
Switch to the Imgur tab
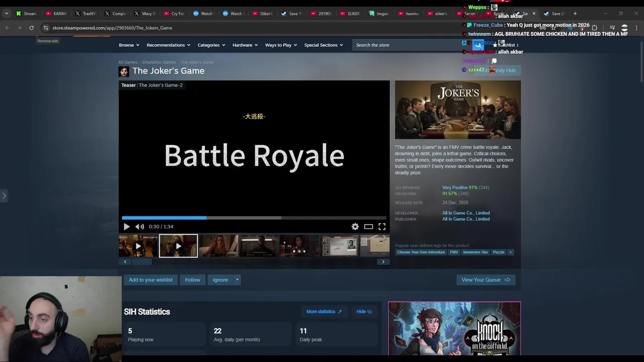pos(379,14)
